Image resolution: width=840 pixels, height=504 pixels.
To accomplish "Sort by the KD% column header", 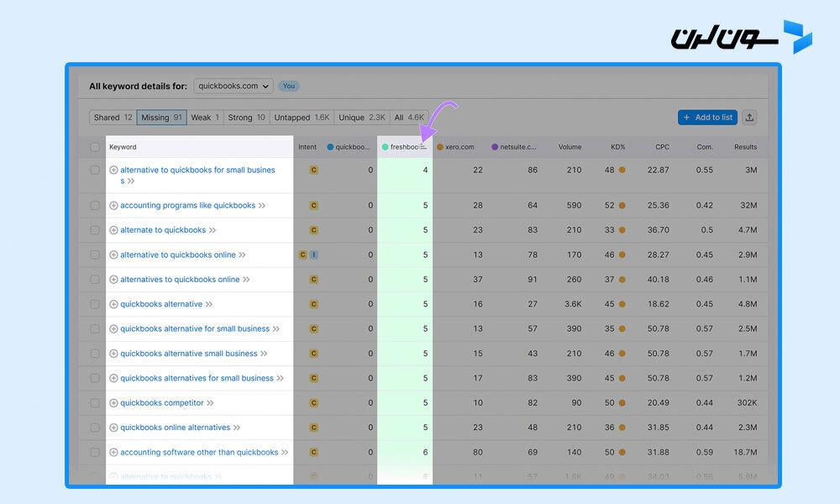I will coord(618,147).
